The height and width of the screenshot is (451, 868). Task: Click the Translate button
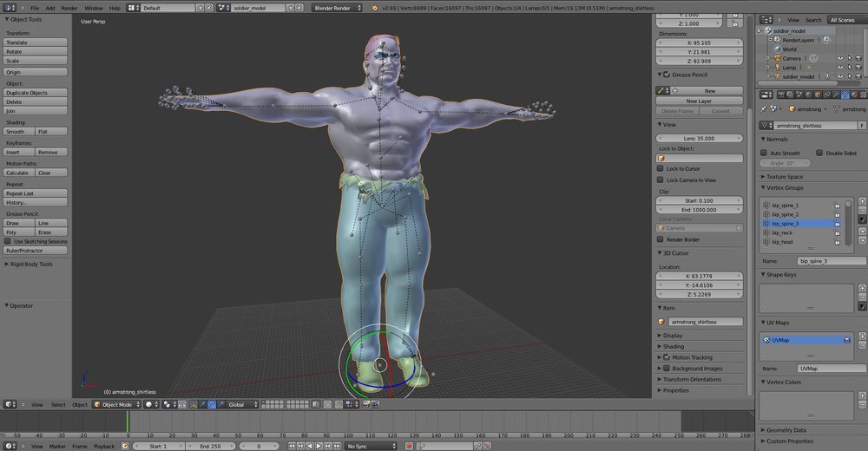(x=36, y=42)
